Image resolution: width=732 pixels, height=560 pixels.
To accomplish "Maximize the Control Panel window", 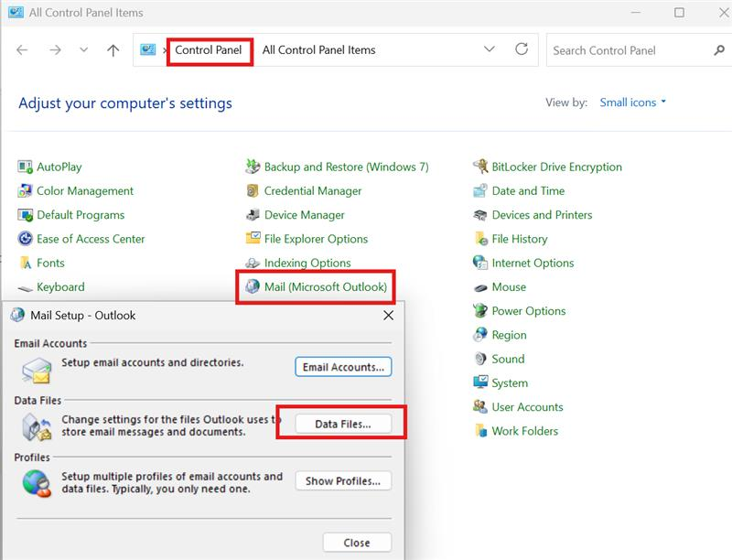I will pos(679,13).
